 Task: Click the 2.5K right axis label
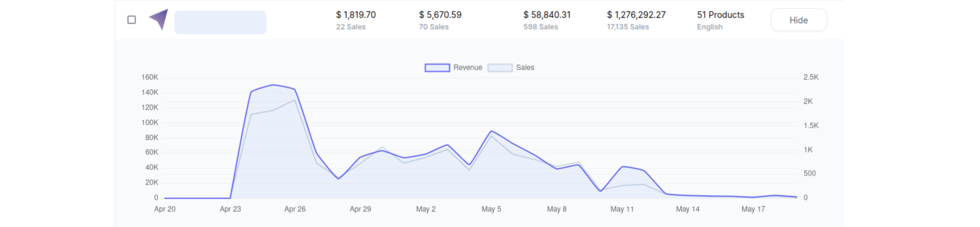pyautogui.click(x=810, y=77)
